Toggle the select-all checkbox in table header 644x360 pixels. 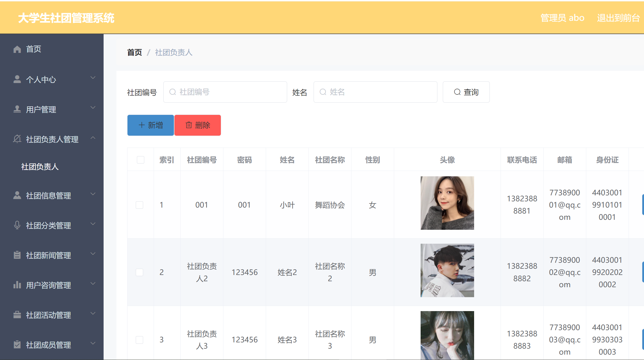pyautogui.click(x=141, y=160)
